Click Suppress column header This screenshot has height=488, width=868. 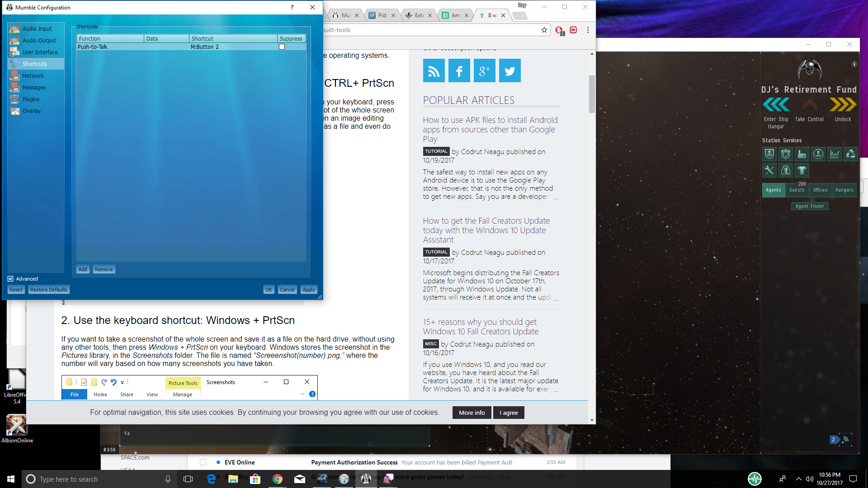292,38
